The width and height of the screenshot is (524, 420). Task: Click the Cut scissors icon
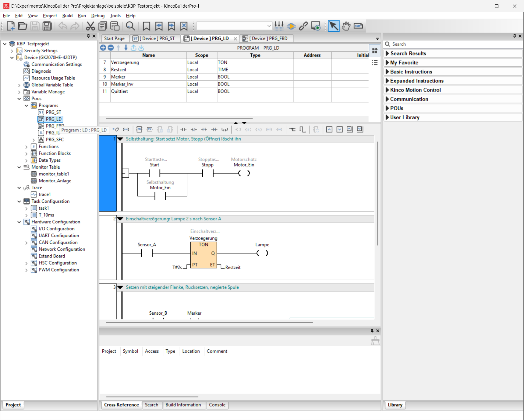[x=90, y=26]
